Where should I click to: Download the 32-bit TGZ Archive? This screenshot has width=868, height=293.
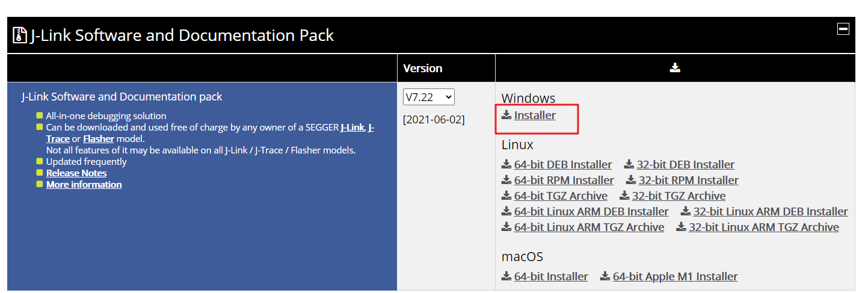[679, 196]
